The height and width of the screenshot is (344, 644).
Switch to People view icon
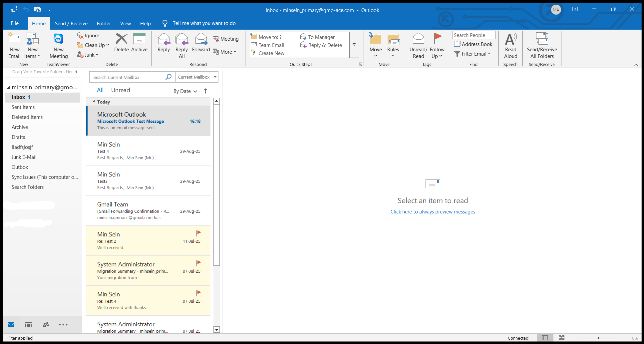(46, 324)
